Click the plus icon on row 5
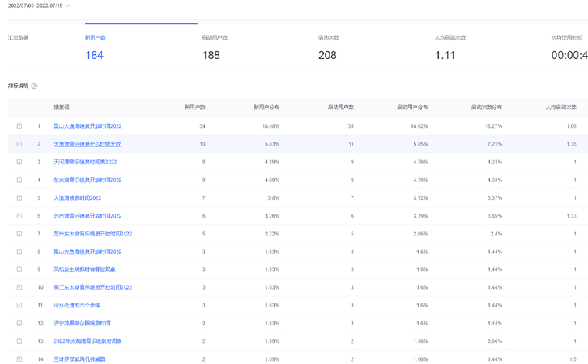Viewport: 588px width, 364px height. point(19,198)
